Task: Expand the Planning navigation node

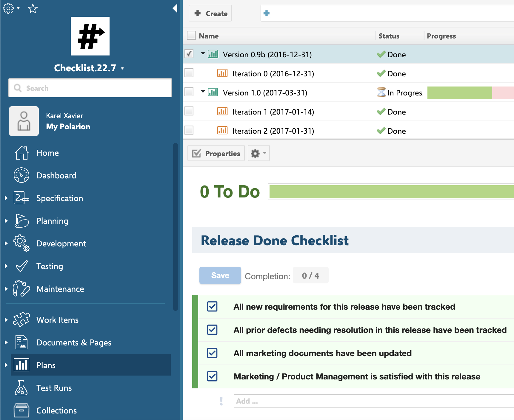Action: pyautogui.click(x=6, y=221)
